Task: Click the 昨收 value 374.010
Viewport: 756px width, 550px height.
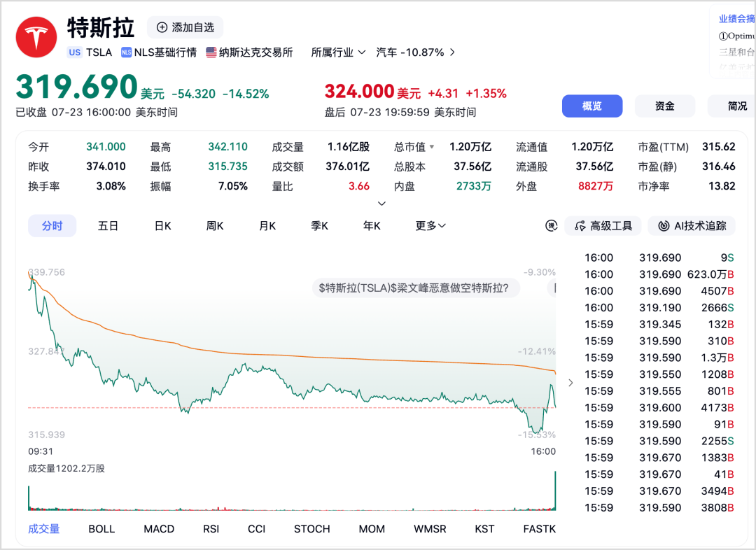Action: click(106, 167)
